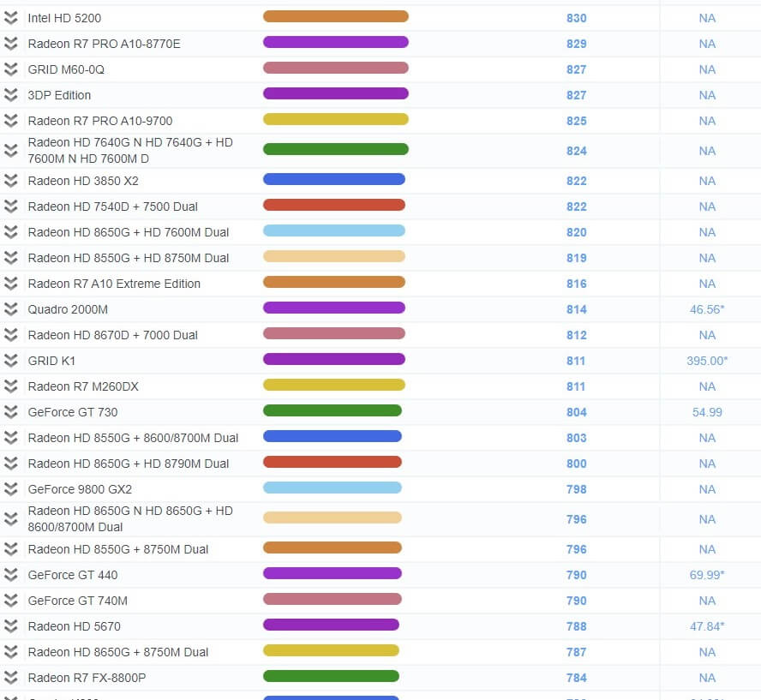This screenshot has height=700, width=761.
Task: Expand the GRID M60-0Q row chevron
Action: [x=10, y=69]
